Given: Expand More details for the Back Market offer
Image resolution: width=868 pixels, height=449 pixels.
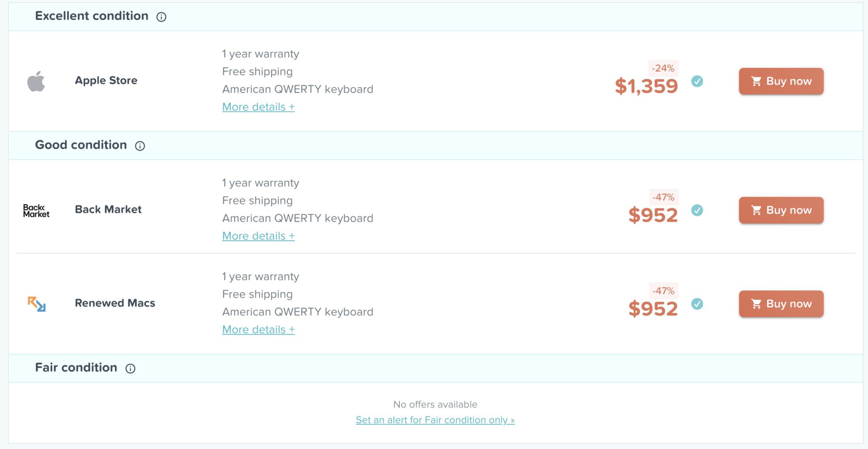Looking at the screenshot, I should pyautogui.click(x=258, y=236).
